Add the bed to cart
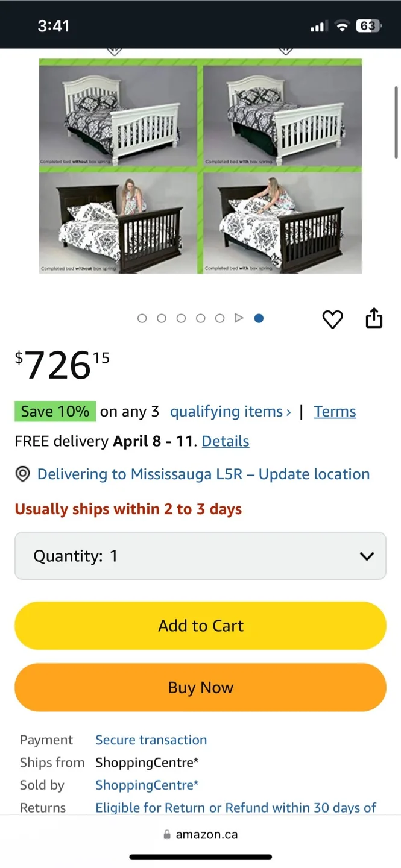Image resolution: width=401 pixels, height=868 pixels. 200,626
